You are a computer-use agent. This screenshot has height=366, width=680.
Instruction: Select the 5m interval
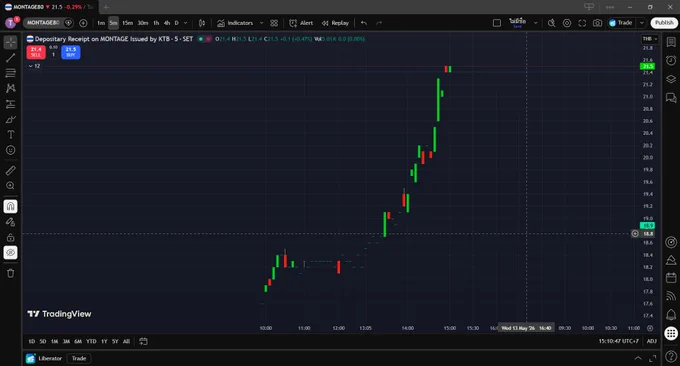113,23
